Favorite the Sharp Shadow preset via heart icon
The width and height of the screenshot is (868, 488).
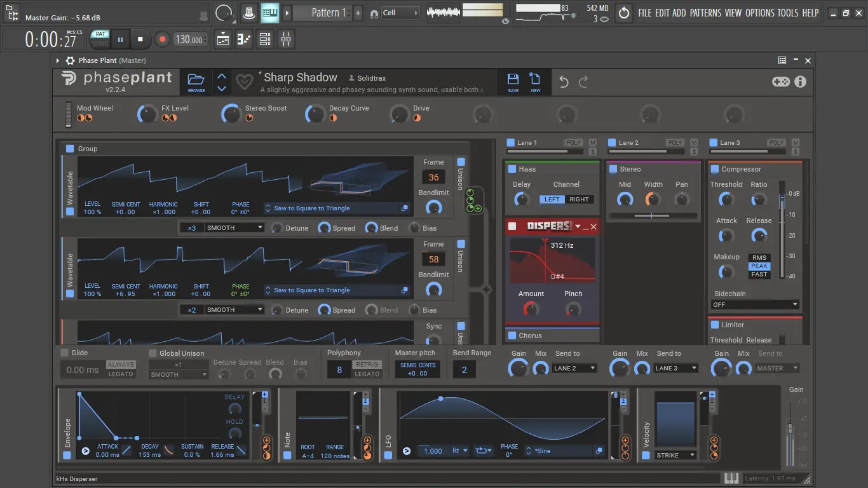point(244,82)
